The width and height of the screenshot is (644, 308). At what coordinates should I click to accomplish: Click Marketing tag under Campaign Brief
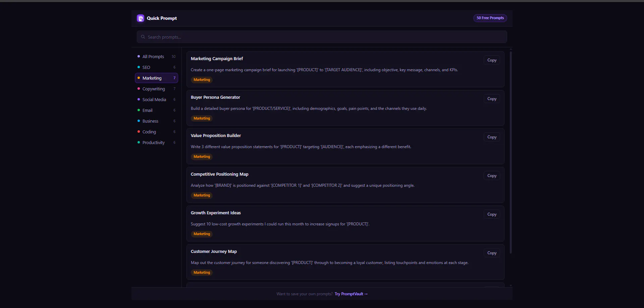[x=202, y=80]
